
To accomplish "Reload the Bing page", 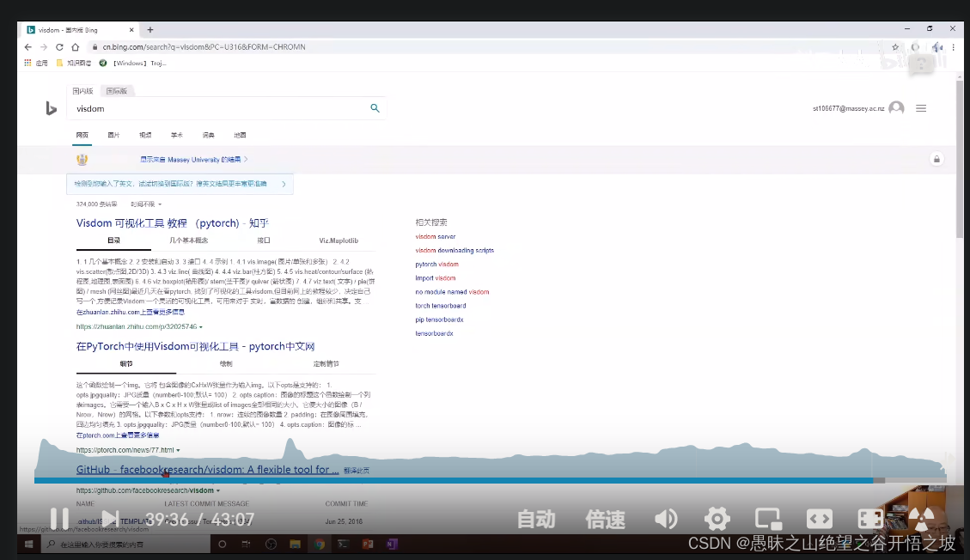I will [x=59, y=47].
